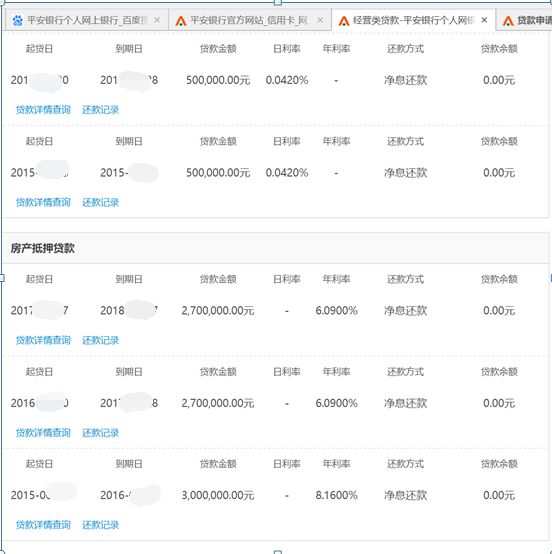Click the 0.00元 balance in the 3,000,000.00元 row
Screen dimensions: 552x554
[x=499, y=495]
